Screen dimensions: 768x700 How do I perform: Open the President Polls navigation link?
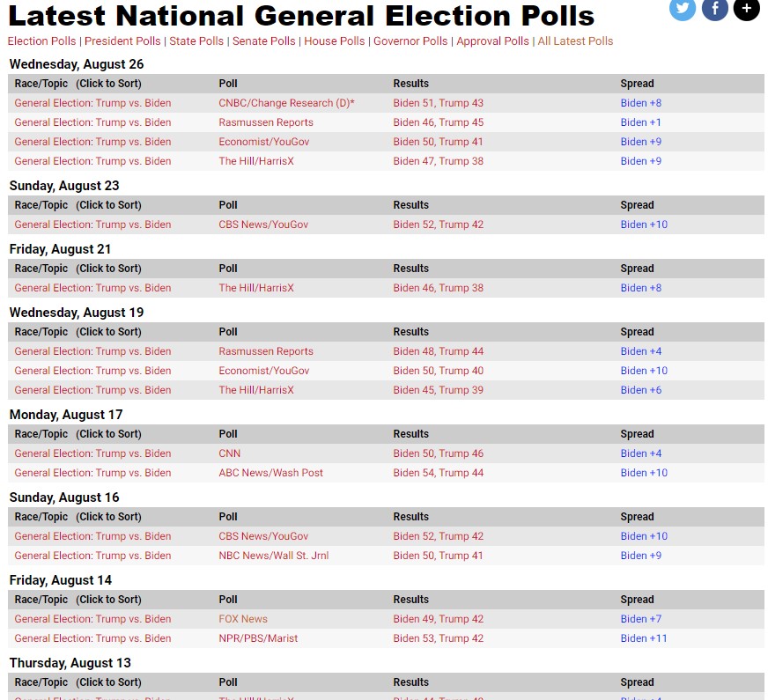[122, 41]
